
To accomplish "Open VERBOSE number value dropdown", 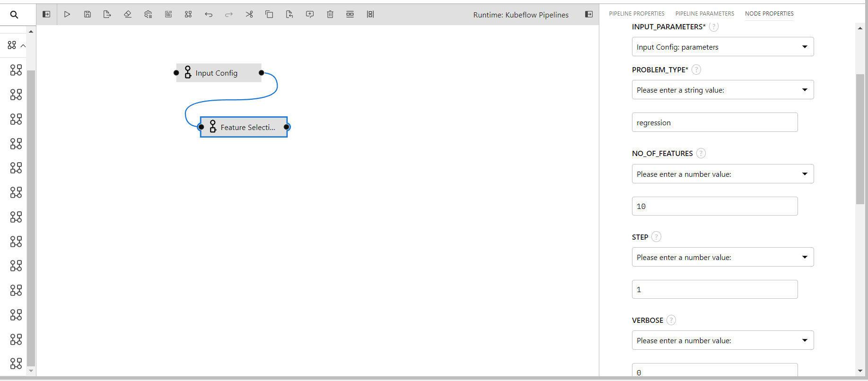I will coord(723,340).
